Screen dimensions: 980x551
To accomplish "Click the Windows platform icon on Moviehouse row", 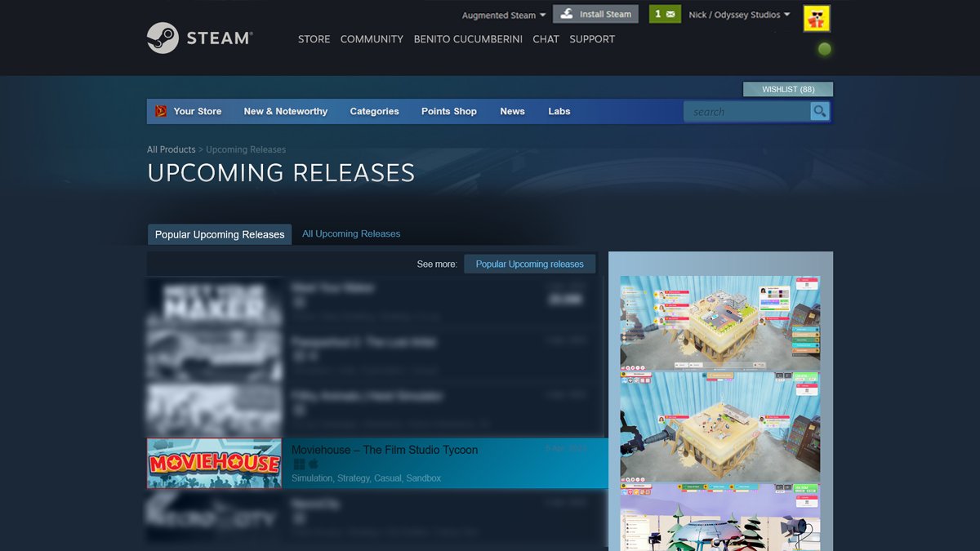I will (x=299, y=464).
